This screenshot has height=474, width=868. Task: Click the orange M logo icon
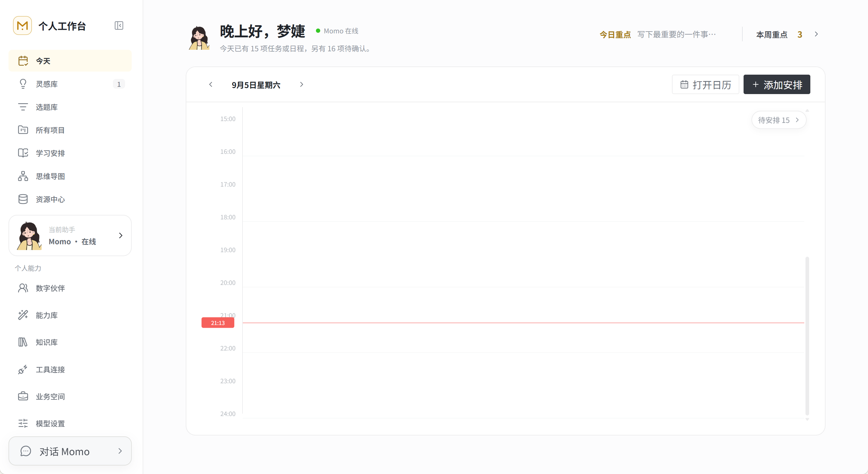pyautogui.click(x=22, y=25)
